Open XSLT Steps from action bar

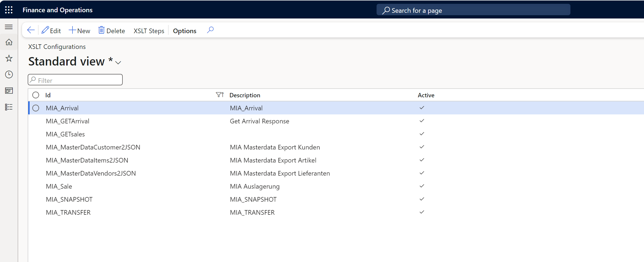click(149, 31)
